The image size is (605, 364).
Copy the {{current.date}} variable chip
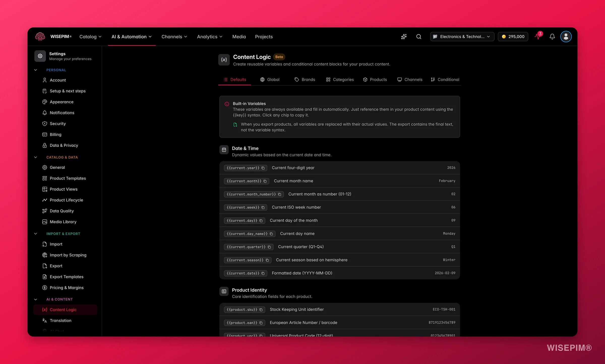[x=246, y=273]
